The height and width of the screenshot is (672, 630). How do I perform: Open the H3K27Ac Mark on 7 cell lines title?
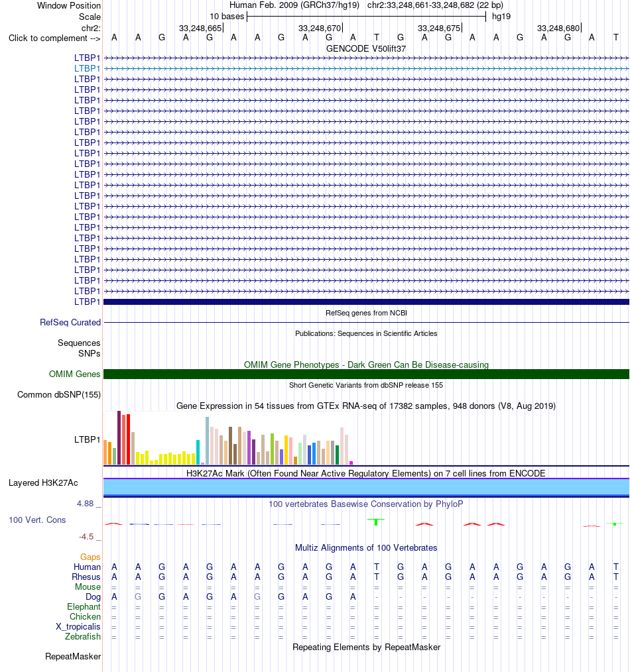pyautogui.click(x=366, y=474)
